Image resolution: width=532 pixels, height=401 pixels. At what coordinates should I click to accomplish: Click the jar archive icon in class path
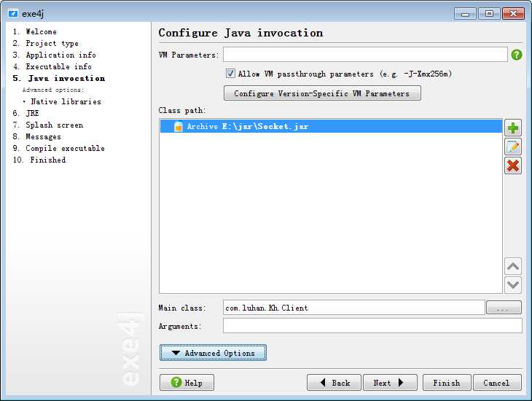(x=178, y=126)
